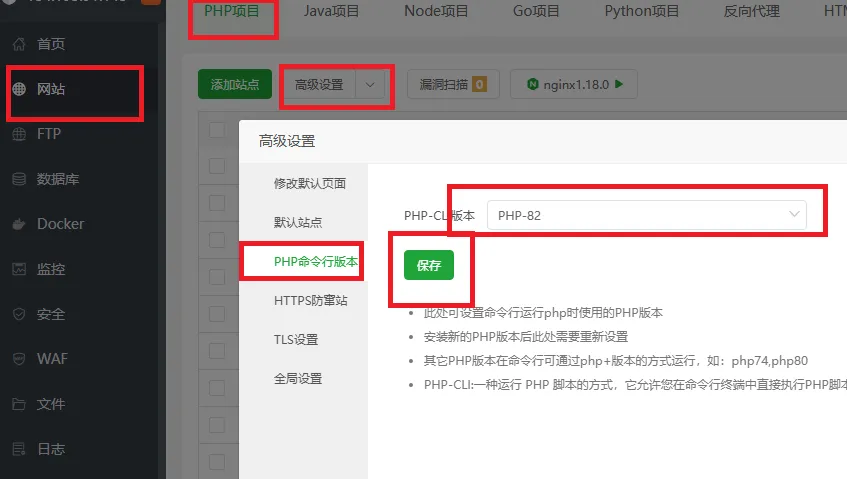Open the Docker whale icon
The height and width of the screenshot is (479, 847).
[19, 224]
